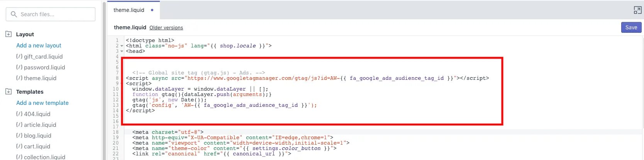Open theme.liquid in Layout list

pos(40,78)
